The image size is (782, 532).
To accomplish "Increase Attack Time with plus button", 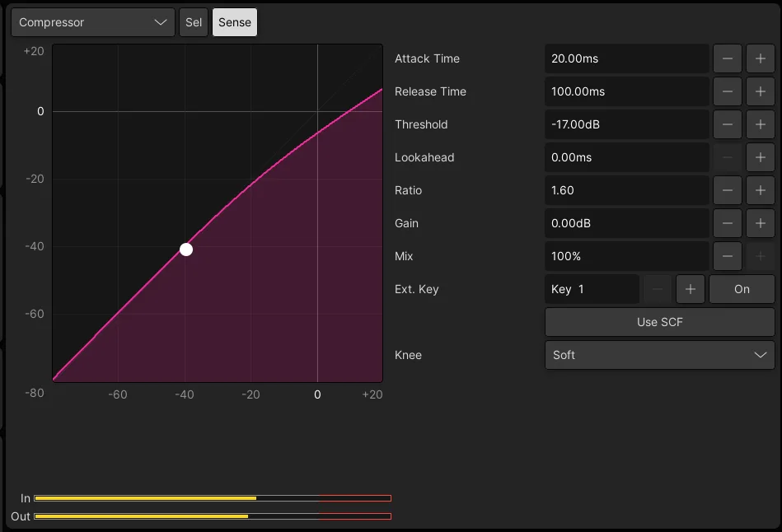I will [760, 58].
